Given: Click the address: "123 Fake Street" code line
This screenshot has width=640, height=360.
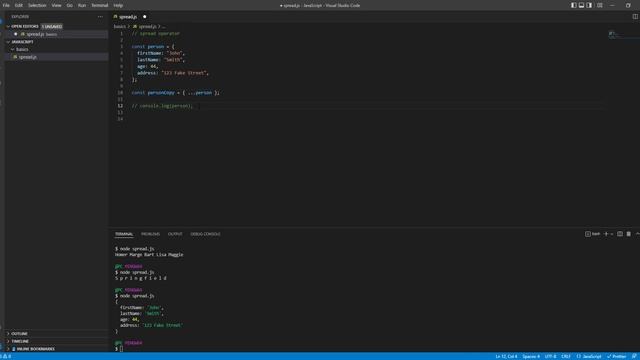Looking at the screenshot, I should coord(173,73).
